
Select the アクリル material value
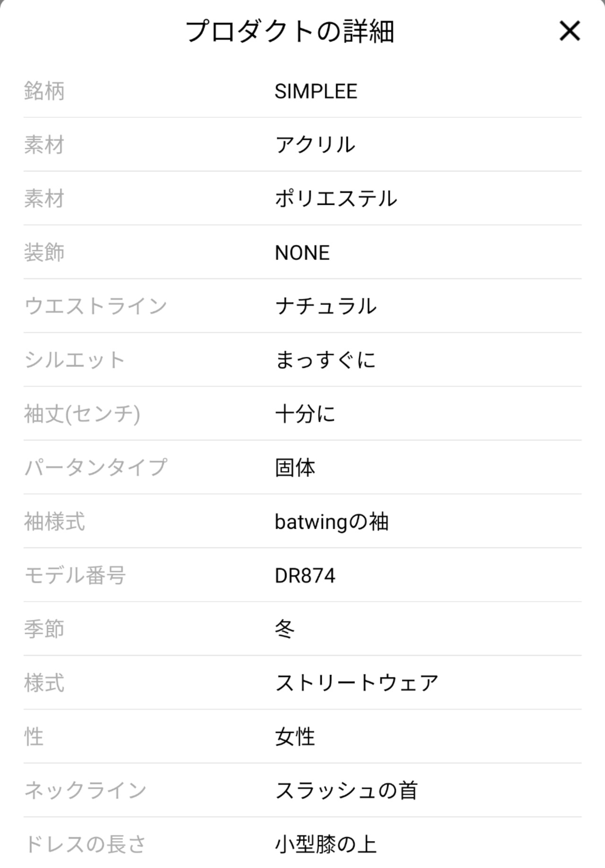[315, 145]
